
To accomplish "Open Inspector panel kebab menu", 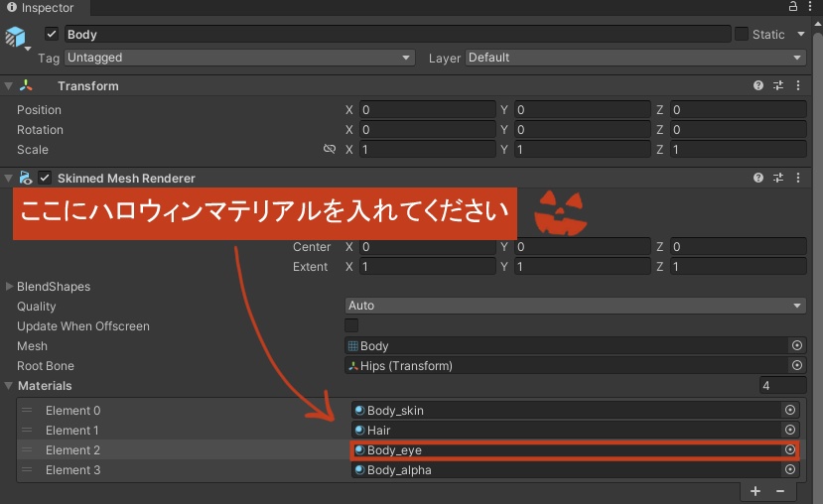I will pos(810,6).
